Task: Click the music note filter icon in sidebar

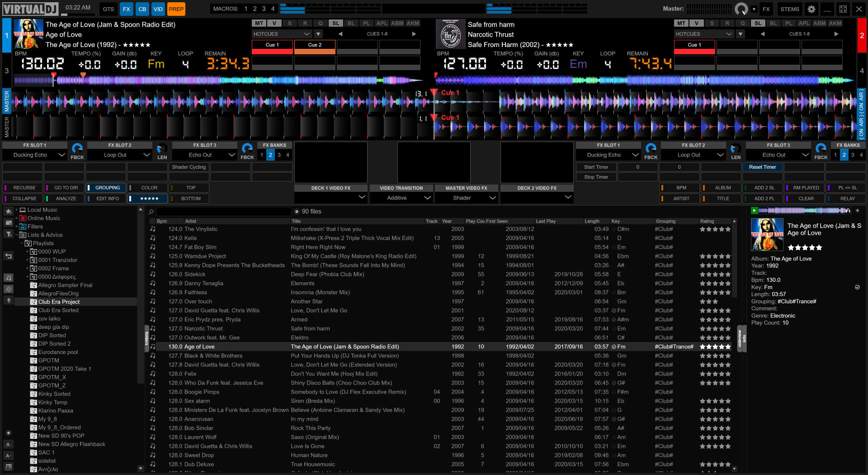Action: coord(9,278)
